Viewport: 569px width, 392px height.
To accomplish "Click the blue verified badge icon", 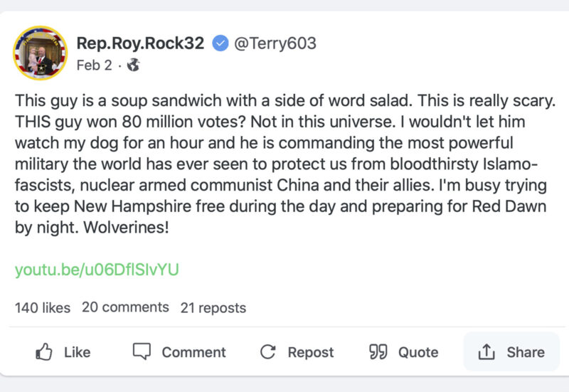I will tap(220, 43).
